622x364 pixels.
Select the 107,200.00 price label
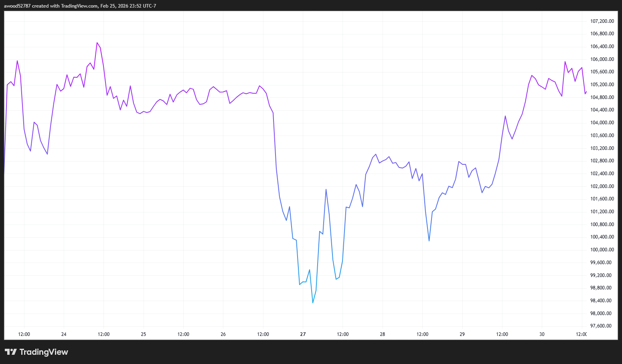click(x=602, y=21)
